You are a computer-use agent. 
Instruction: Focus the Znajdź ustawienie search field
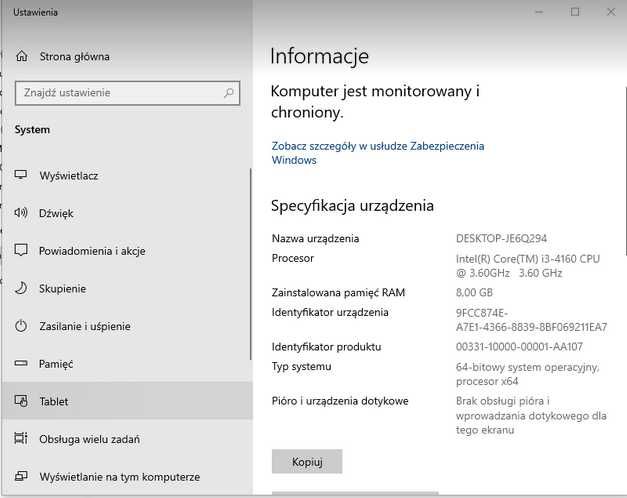point(128,93)
